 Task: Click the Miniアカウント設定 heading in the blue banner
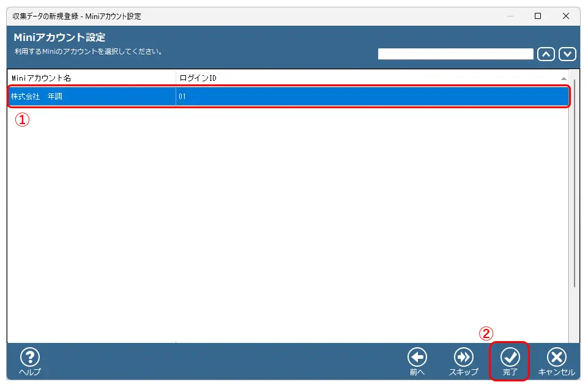pos(59,38)
